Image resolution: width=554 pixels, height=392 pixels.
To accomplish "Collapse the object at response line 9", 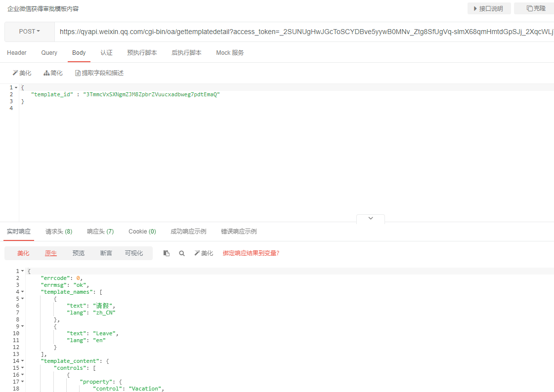I will point(22,326).
